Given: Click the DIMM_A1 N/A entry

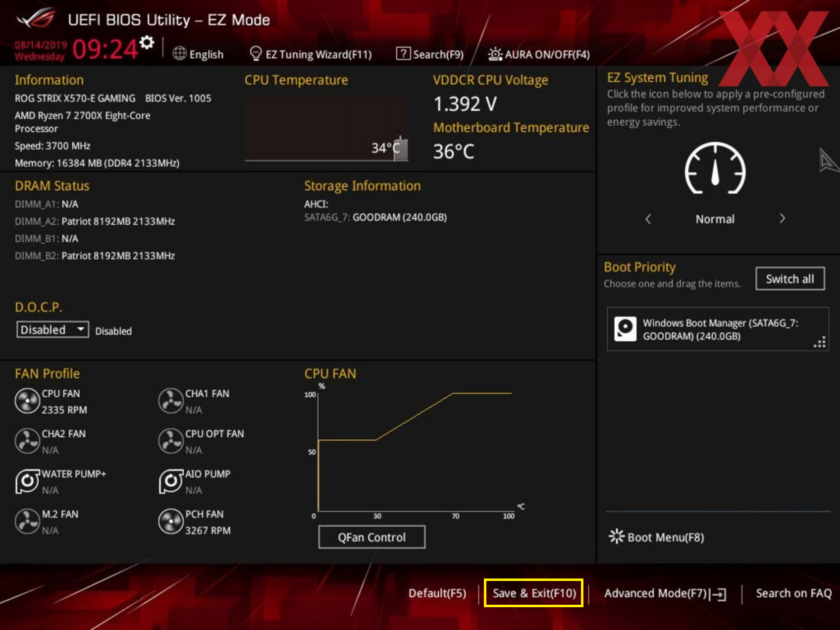Looking at the screenshot, I should click(47, 204).
